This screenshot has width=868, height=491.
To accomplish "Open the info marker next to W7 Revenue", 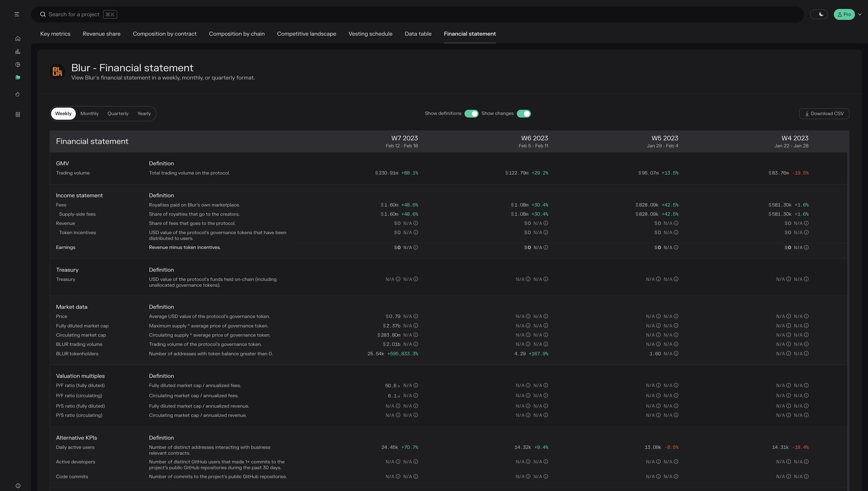I will (x=416, y=223).
